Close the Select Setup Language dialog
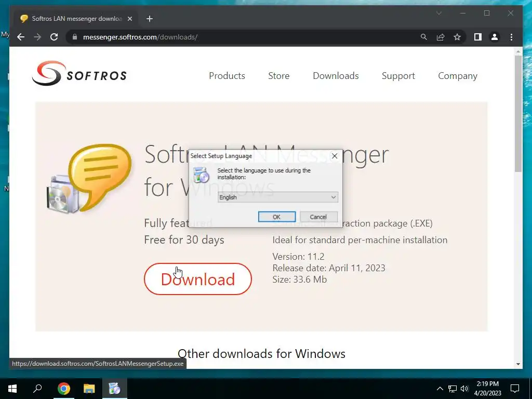 click(x=335, y=156)
